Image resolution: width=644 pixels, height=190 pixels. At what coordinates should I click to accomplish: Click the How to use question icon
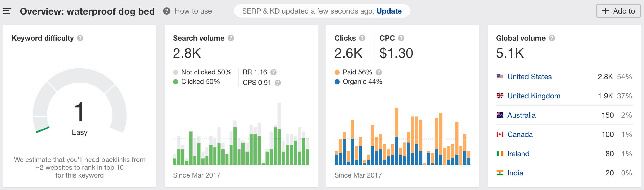point(167,11)
